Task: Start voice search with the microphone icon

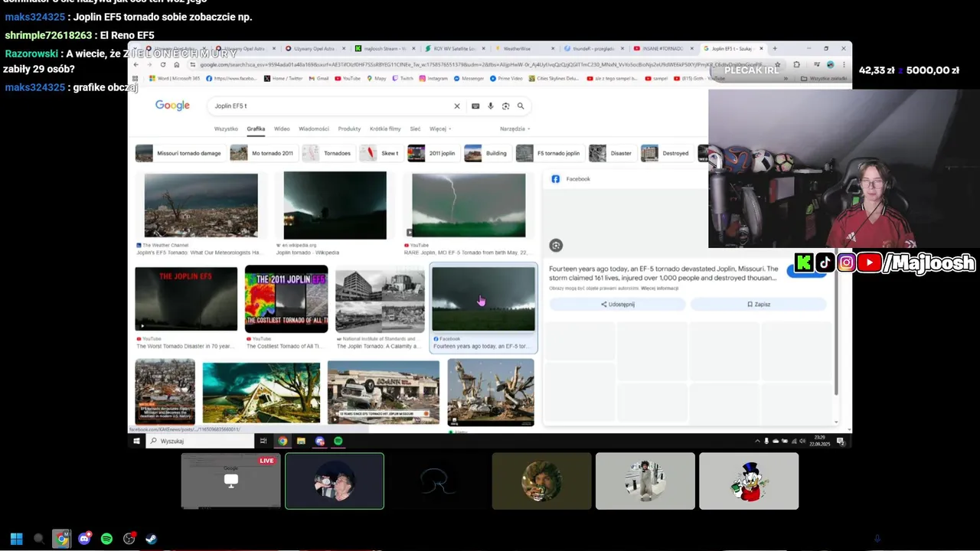Action: click(491, 106)
